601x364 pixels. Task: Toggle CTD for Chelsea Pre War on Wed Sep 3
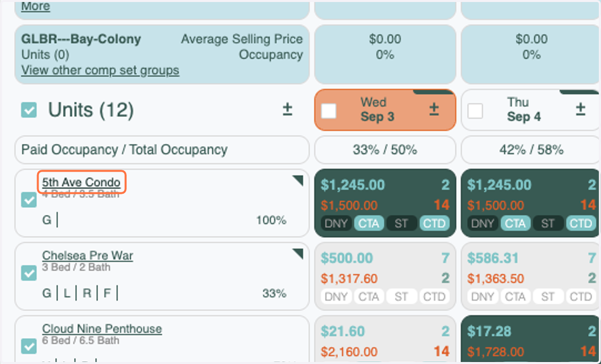coord(434,297)
